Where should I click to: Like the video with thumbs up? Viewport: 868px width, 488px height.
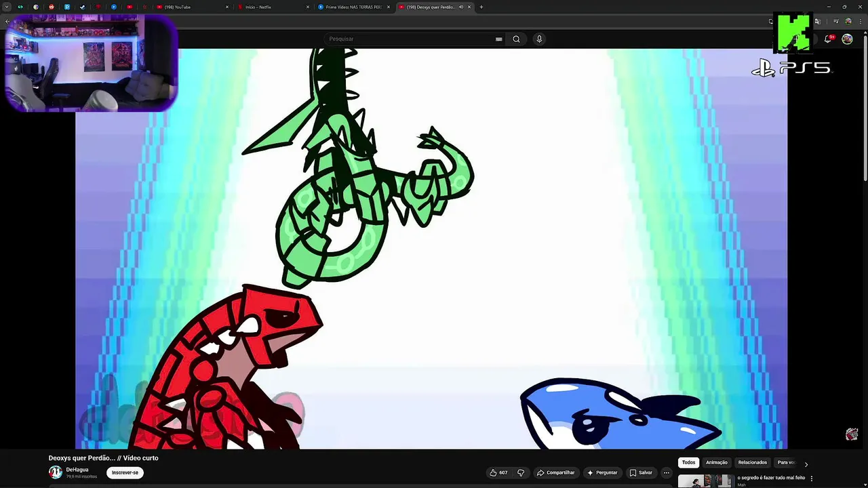tap(498, 472)
